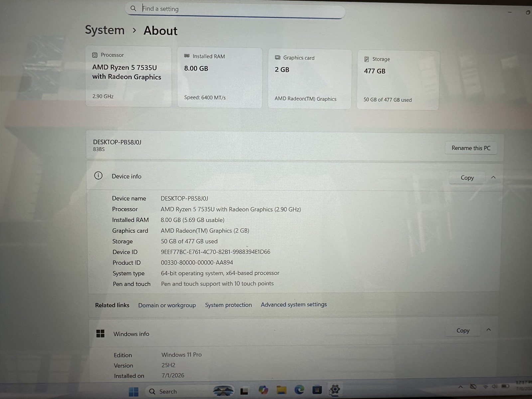Click the Graphics card icon
The image size is (532, 399).
[x=278, y=58]
